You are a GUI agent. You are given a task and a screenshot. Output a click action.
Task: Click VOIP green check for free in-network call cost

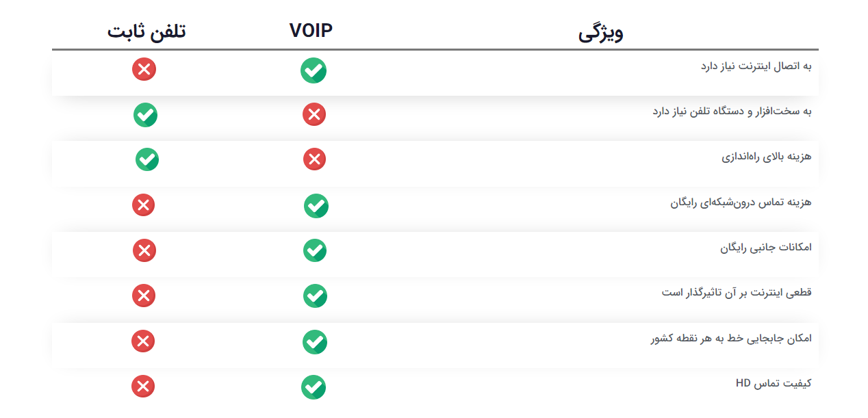(x=316, y=206)
